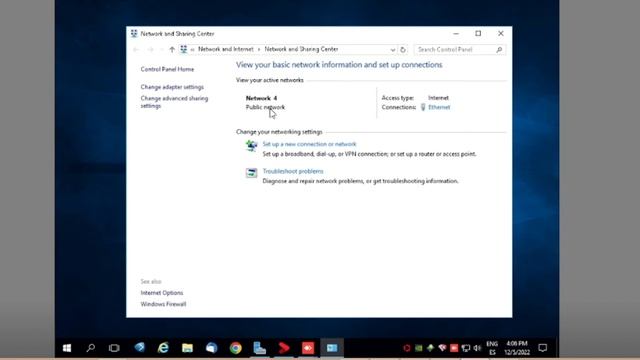Image resolution: width=640 pixels, height=360 pixels.
Task: Open File Explorer from taskbar
Action: [x=187, y=348]
